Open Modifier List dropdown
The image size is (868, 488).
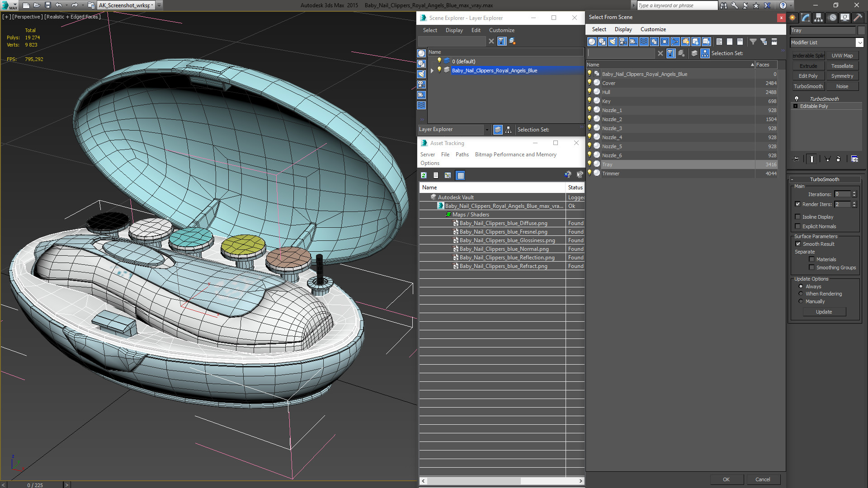[x=859, y=42]
